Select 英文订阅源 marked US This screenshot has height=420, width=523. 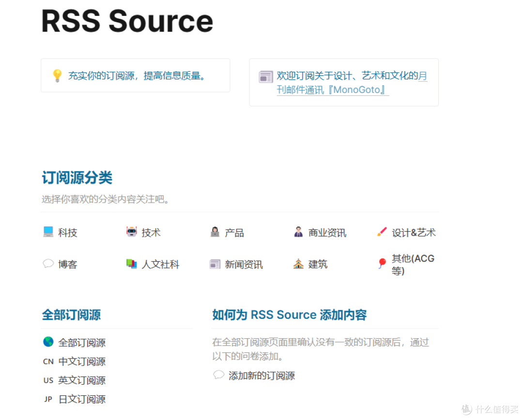(81, 380)
